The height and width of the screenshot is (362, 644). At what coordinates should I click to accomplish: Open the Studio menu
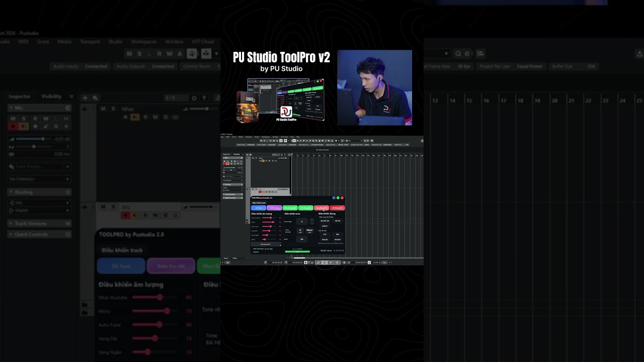click(257, 137)
